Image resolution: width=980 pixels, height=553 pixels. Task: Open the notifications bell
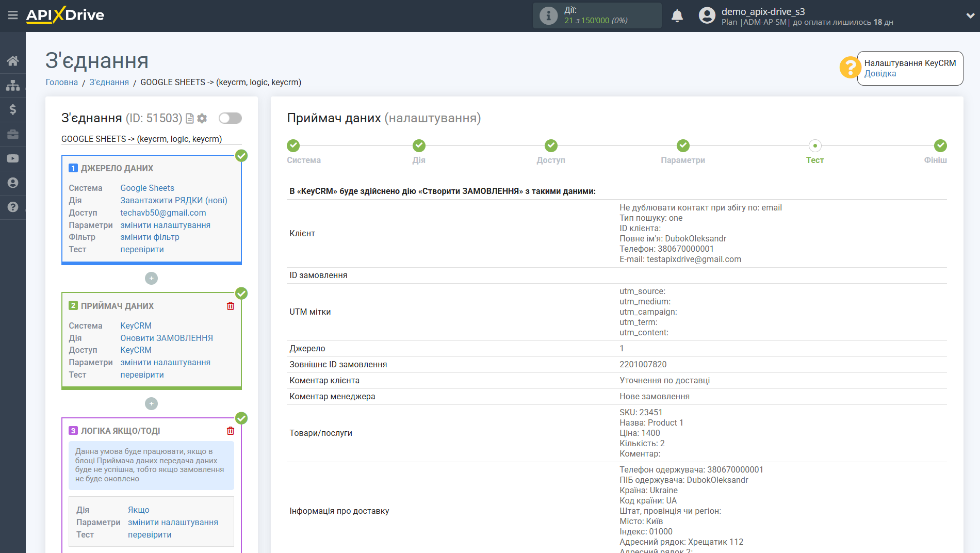pos(677,15)
